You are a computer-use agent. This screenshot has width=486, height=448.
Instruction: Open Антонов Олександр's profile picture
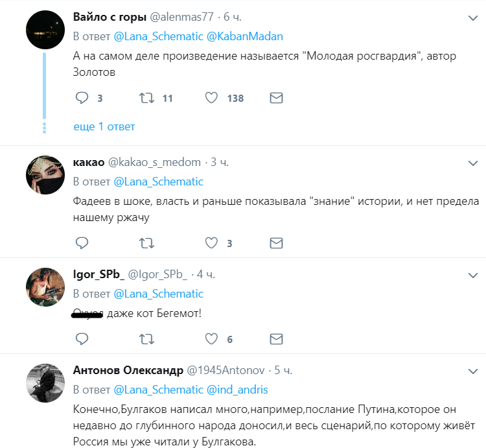click(x=44, y=382)
